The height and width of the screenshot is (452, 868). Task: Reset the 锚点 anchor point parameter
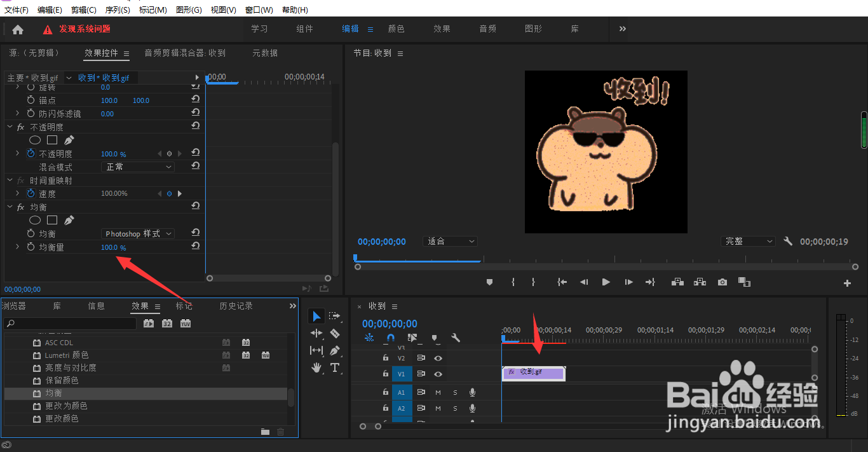pyautogui.click(x=196, y=100)
